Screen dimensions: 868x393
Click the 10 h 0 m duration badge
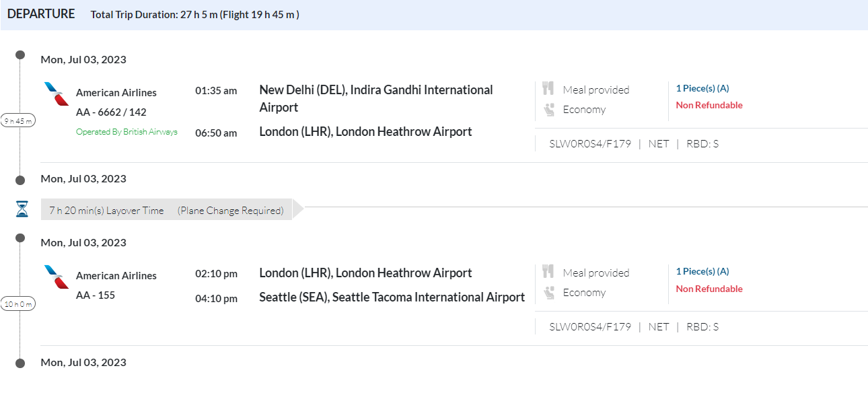click(x=19, y=304)
